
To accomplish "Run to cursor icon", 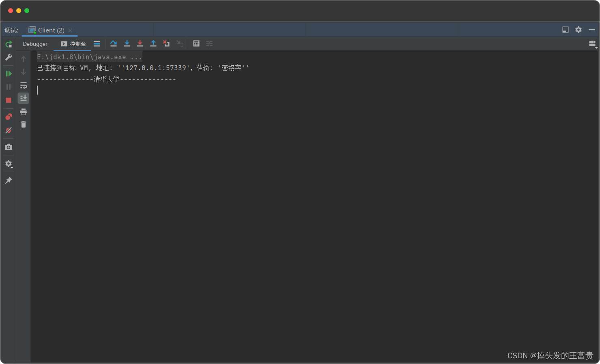I will point(180,43).
